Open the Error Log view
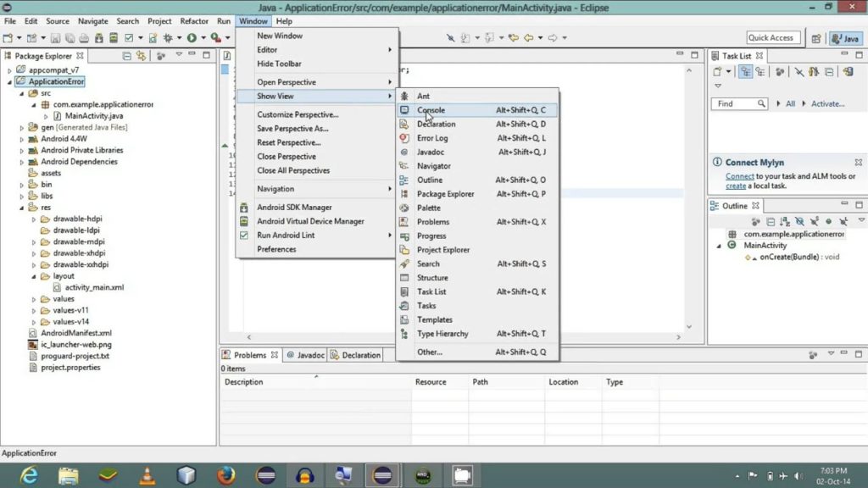This screenshot has width=868, height=488. [x=477, y=138]
